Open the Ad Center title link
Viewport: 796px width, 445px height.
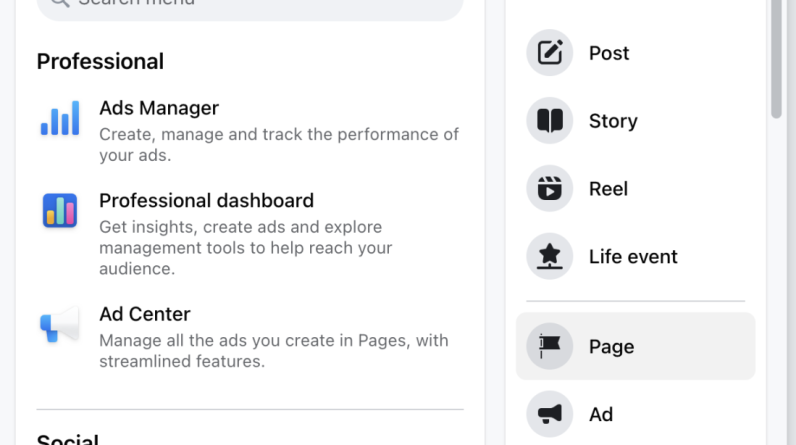click(x=145, y=314)
